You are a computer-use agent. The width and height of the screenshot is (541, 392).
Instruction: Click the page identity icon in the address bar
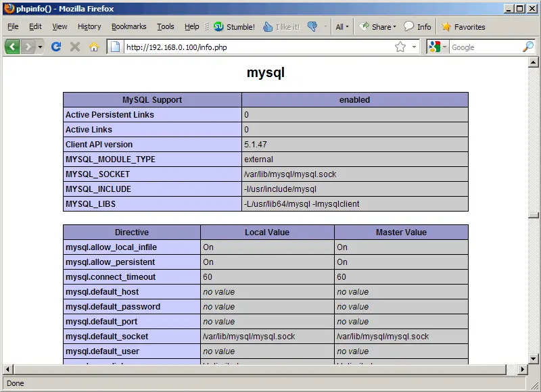(115, 47)
